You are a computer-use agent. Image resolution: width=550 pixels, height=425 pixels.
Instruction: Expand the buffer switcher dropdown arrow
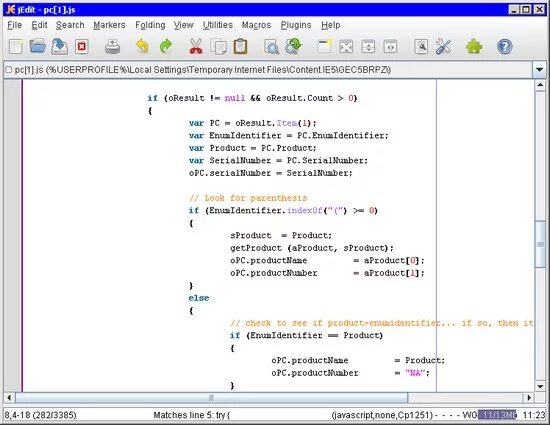(x=539, y=70)
